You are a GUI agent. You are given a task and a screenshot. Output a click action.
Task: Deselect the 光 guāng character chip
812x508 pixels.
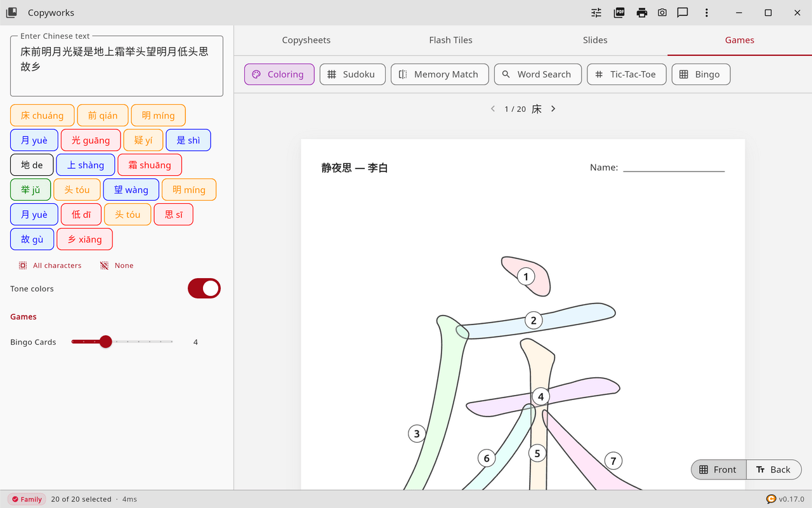[x=91, y=140]
